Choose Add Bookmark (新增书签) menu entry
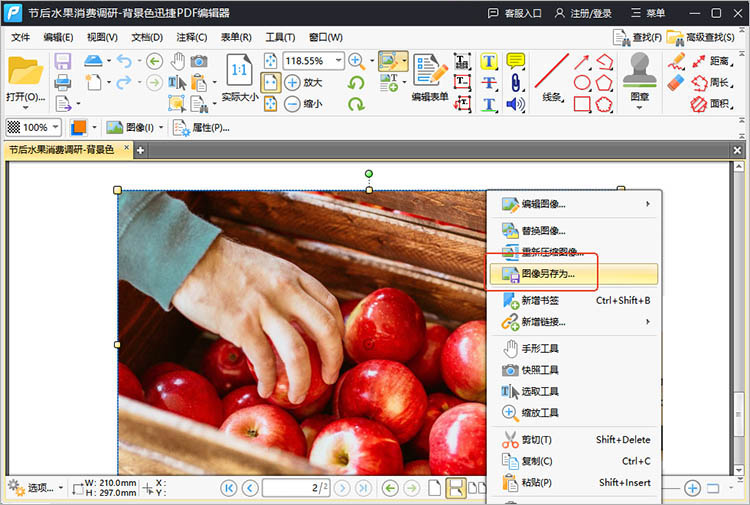 tap(574, 301)
